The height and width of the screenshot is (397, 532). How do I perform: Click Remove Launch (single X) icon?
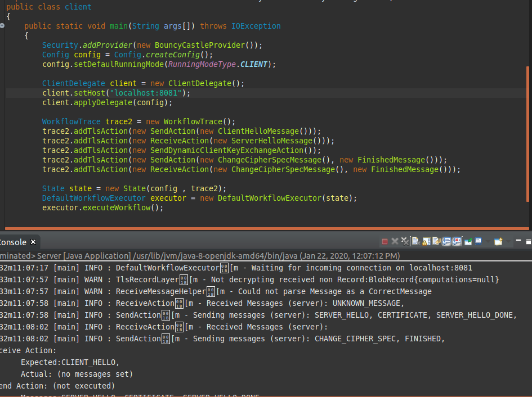pos(395,241)
